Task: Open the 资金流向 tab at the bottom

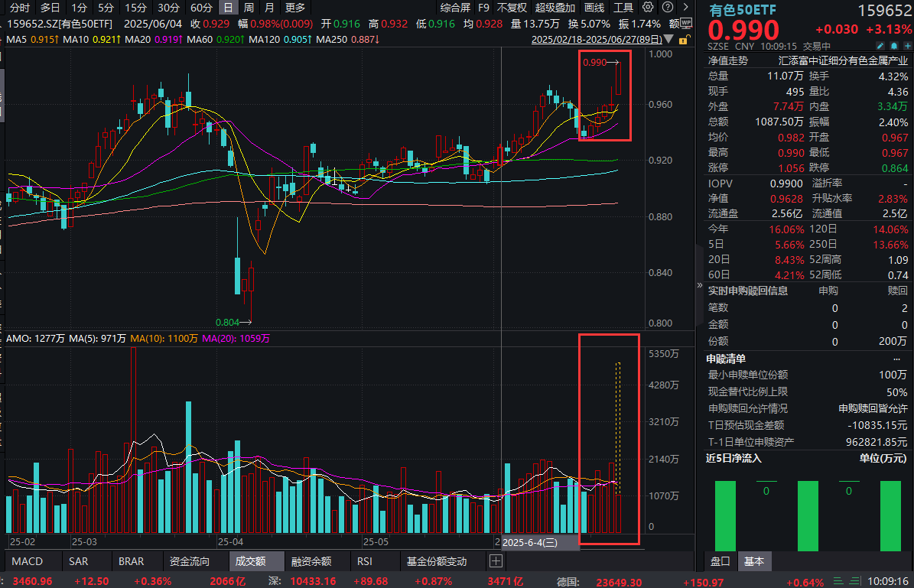Action: tap(190, 560)
